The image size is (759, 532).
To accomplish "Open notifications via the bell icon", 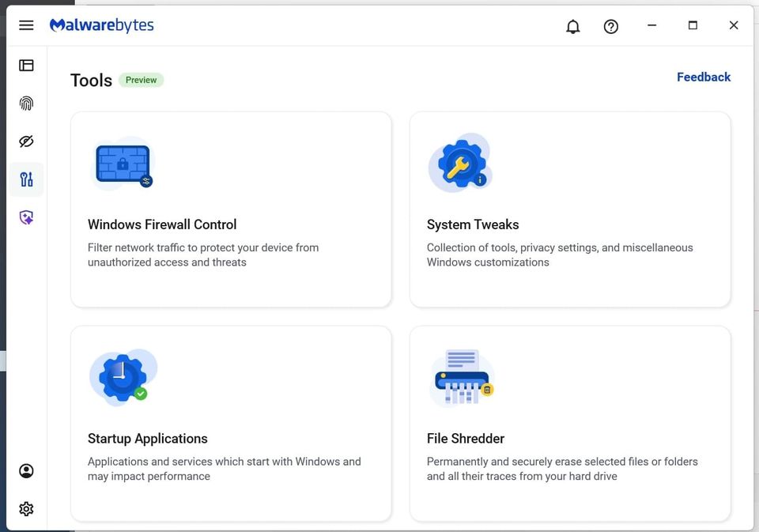I will (572, 26).
